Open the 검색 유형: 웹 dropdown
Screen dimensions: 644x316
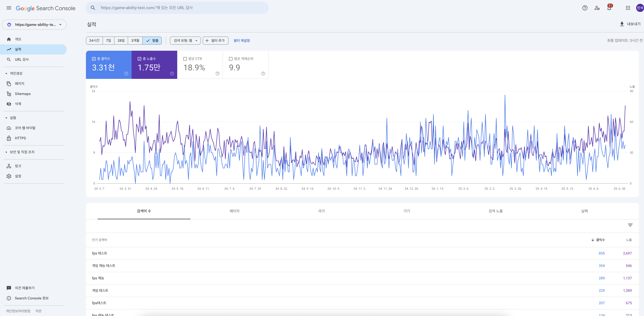(x=185, y=40)
